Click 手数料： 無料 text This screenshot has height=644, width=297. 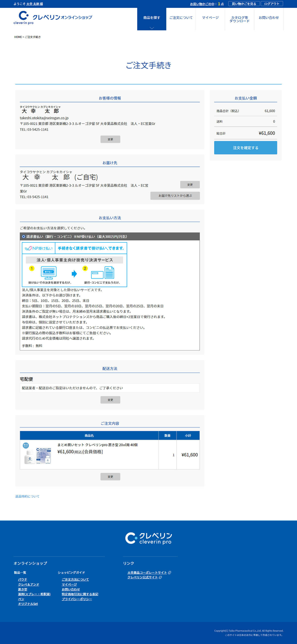pos(32,346)
